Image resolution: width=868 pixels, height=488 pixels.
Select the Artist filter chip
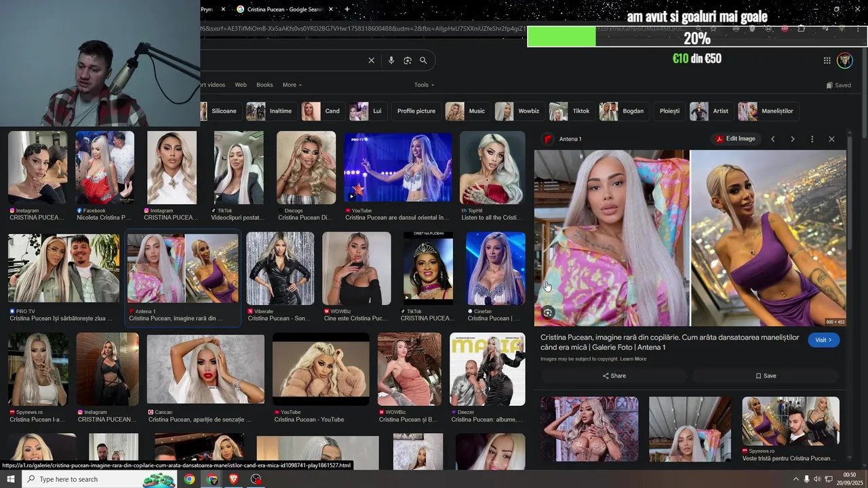711,111
